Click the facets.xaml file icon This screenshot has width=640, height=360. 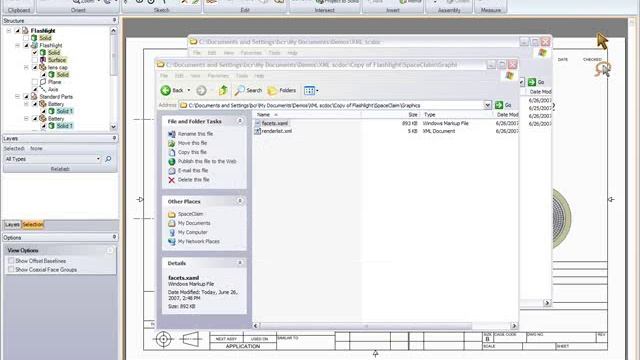[258, 123]
